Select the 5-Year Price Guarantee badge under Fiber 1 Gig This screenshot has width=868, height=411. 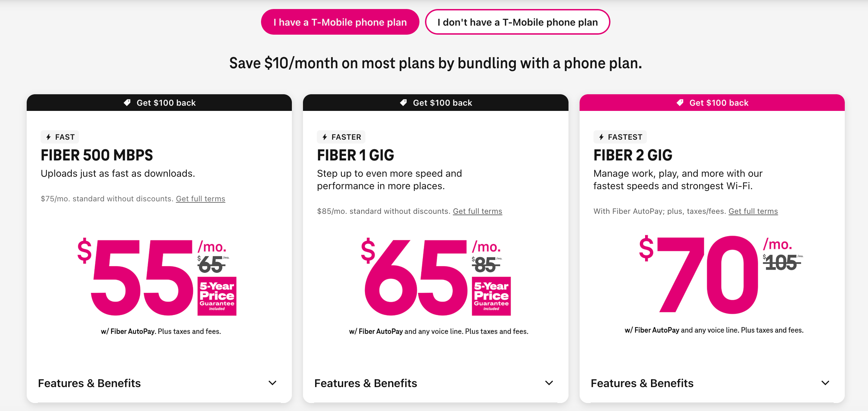point(492,297)
